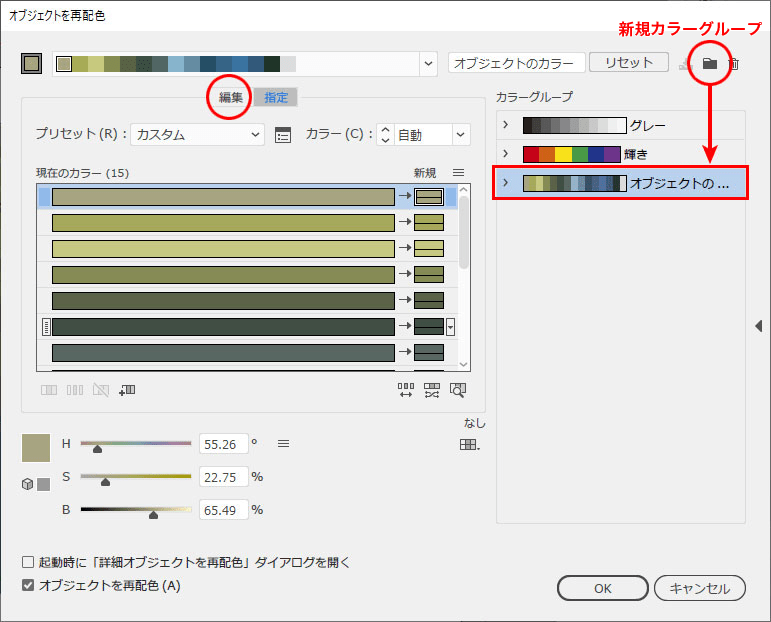Click the new row icon under color list
This screenshot has height=622, width=771.
click(126, 390)
